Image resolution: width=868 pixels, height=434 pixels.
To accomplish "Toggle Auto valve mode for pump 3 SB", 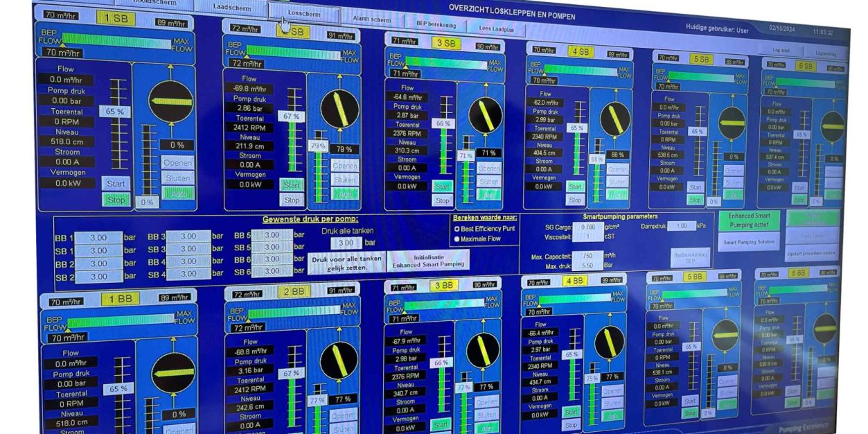I will tap(488, 193).
